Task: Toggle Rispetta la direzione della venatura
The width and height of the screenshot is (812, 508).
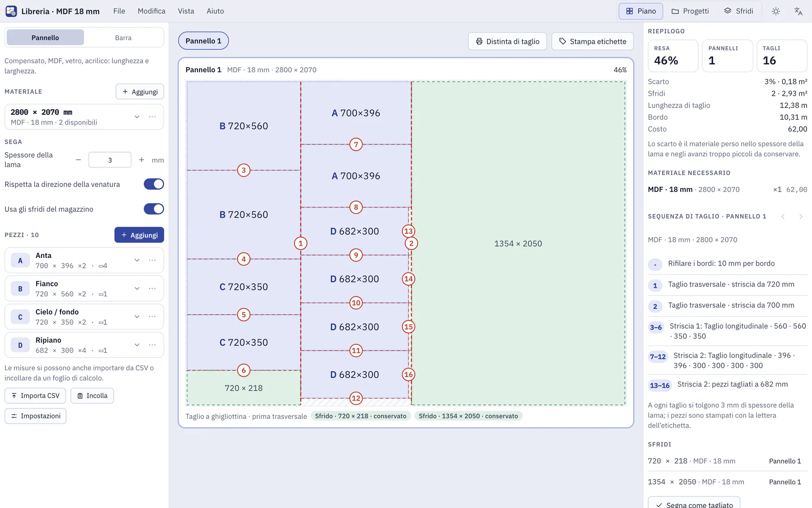Action: [x=154, y=184]
